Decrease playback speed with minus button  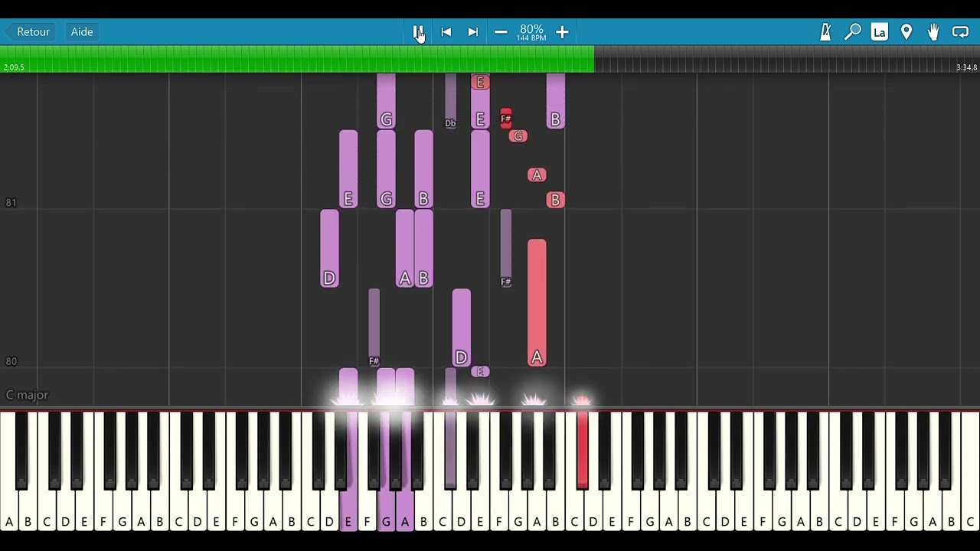click(x=501, y=32)
